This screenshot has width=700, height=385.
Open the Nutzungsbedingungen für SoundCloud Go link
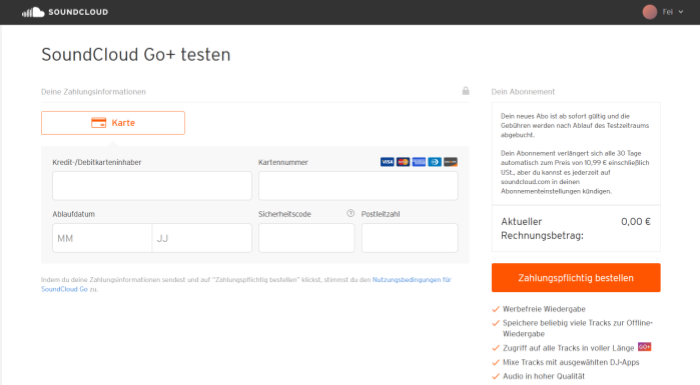pos(412,280)
